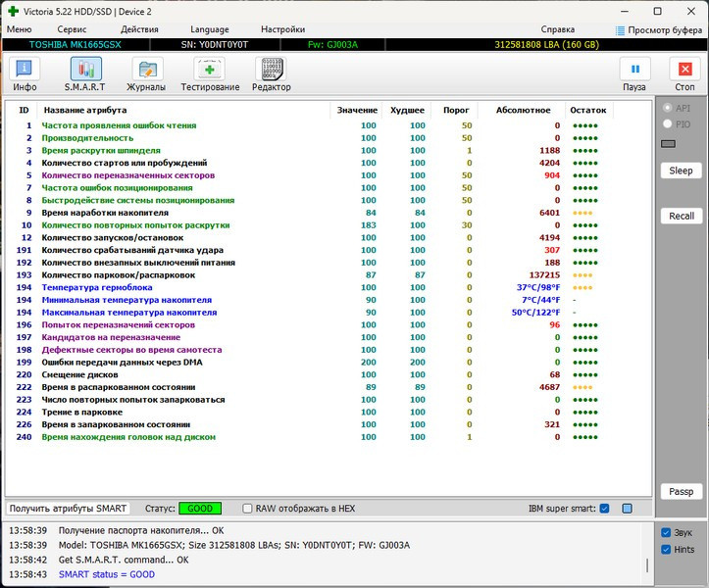
Task: Toggle the IBM super smart checkbox
Action: pyautogui.click(x=604, y=509)
